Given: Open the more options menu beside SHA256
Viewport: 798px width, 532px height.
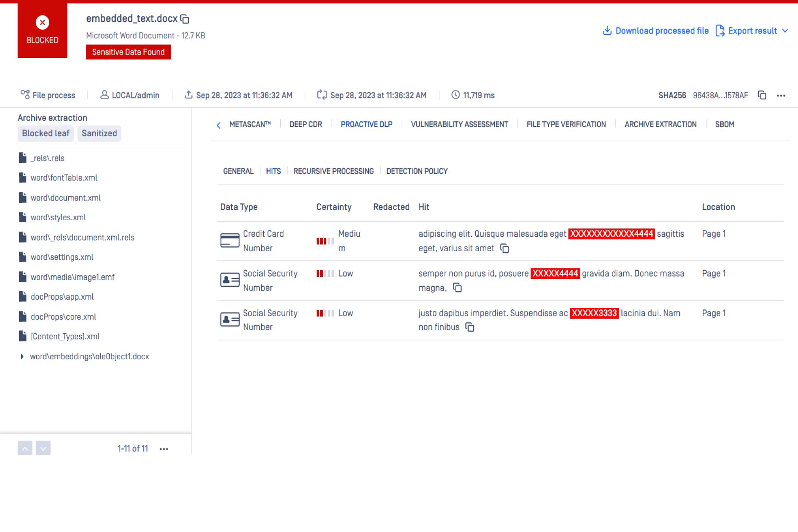Looking at the screenshot, I should [781, 95].
